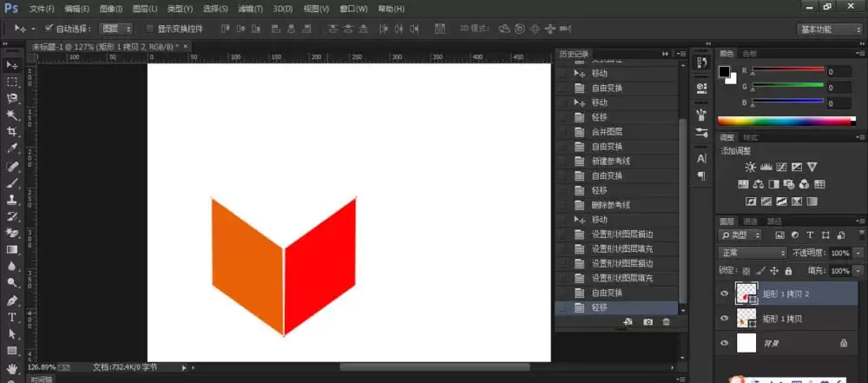Select the Blur tool
Screen dimensions: 868x383
(11, 267)
